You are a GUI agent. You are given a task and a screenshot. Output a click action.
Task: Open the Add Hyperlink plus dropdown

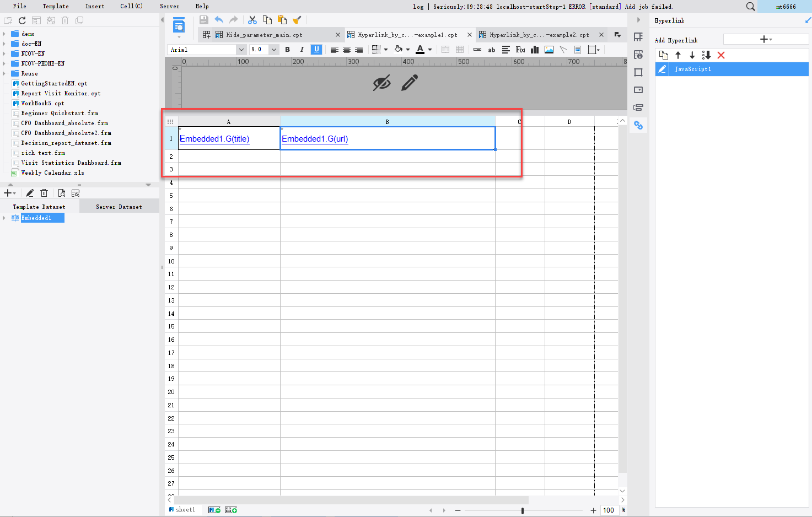(x=766, y=39)
